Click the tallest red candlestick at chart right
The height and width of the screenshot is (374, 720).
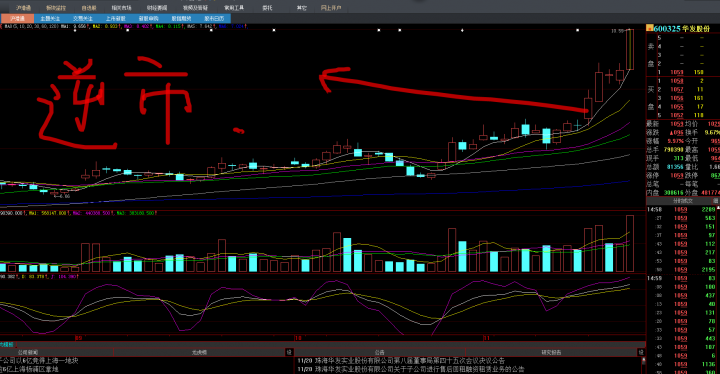[630, 49]
